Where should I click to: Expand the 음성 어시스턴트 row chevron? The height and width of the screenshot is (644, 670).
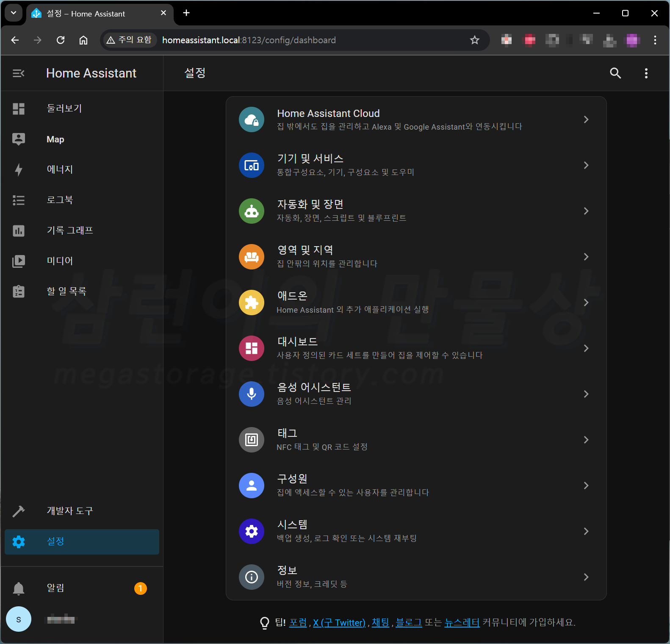[586, 394]
